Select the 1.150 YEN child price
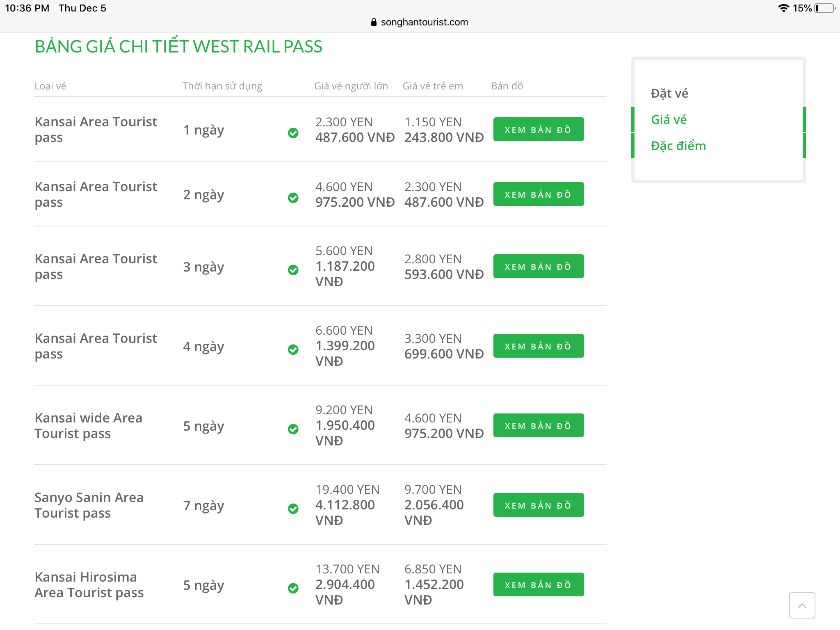Image resolution: width=840 pixels, height=630 pixels. 433,122
